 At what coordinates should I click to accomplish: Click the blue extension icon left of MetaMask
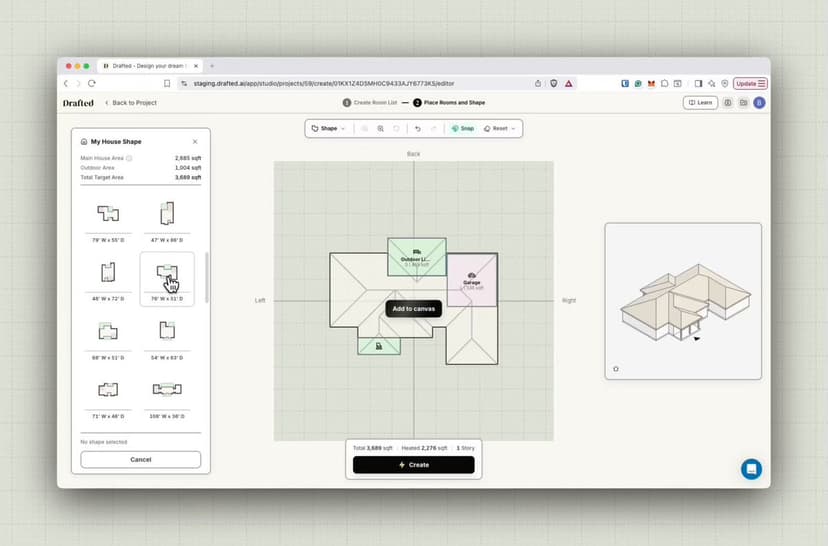625,83
